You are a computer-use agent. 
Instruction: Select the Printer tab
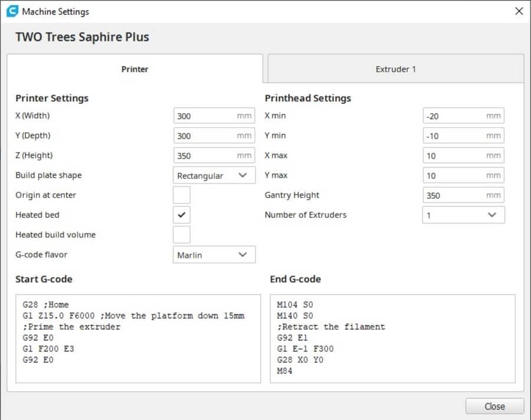[x=135, y=69]
